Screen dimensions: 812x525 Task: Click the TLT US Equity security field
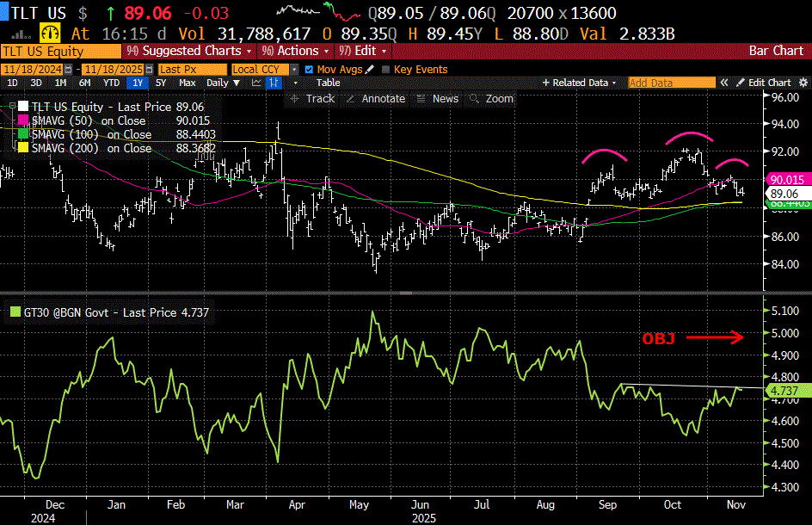click(60, 52)
